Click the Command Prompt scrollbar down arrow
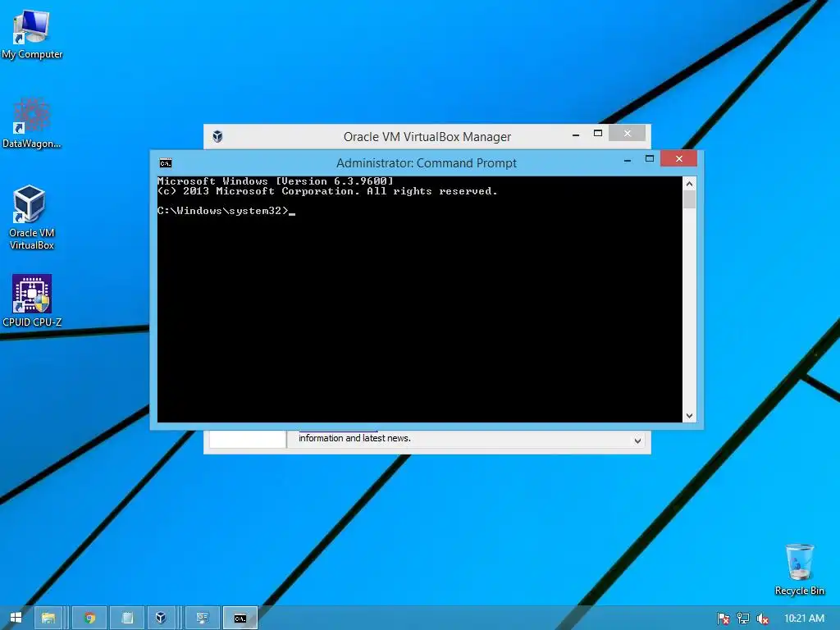Viewport: 840px width, 630px height. pyautogui.click(x=689, y=416)
